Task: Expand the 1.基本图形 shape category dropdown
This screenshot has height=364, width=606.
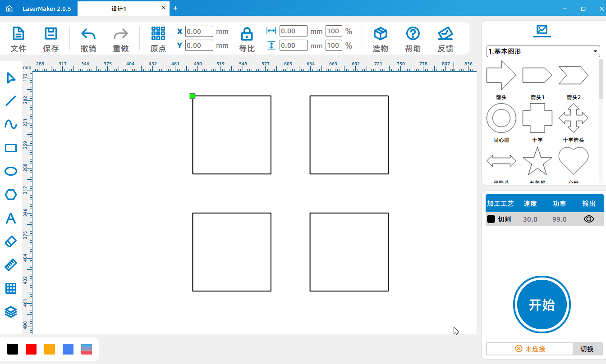Action: (543, 51)
